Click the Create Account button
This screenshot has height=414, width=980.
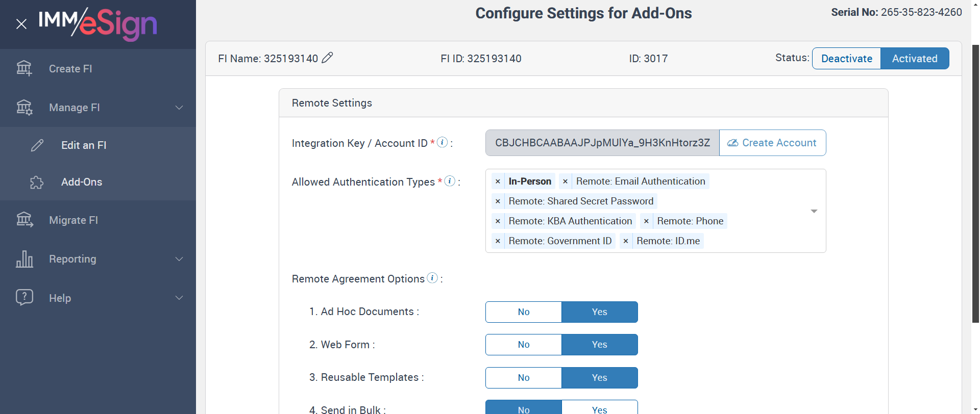click(772, 143)
